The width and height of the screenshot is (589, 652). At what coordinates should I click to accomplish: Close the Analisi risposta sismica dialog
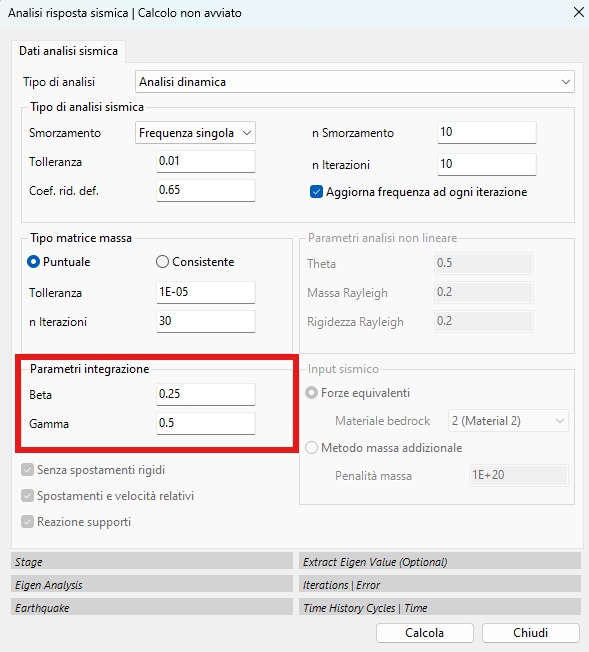tap(579, 12)
